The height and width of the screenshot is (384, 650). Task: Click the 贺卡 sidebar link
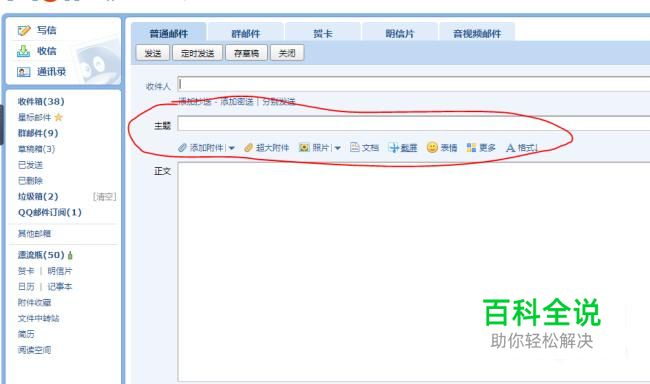click(x=26, y=271)
